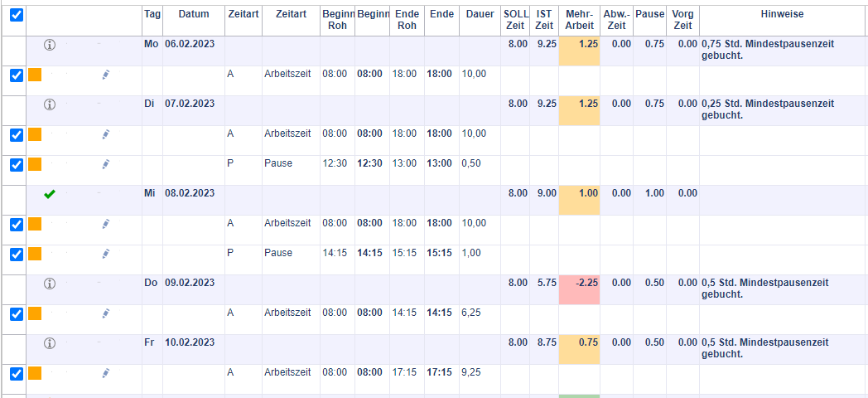868x398 pixels.
Task: Click the Dauer column header
Action: point(480,15)
